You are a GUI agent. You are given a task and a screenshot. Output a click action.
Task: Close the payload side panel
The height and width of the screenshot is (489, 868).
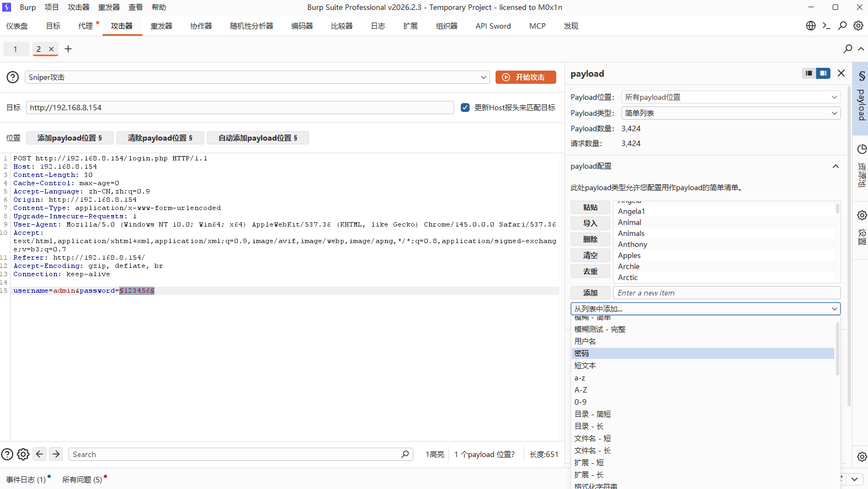coord(841,73)
